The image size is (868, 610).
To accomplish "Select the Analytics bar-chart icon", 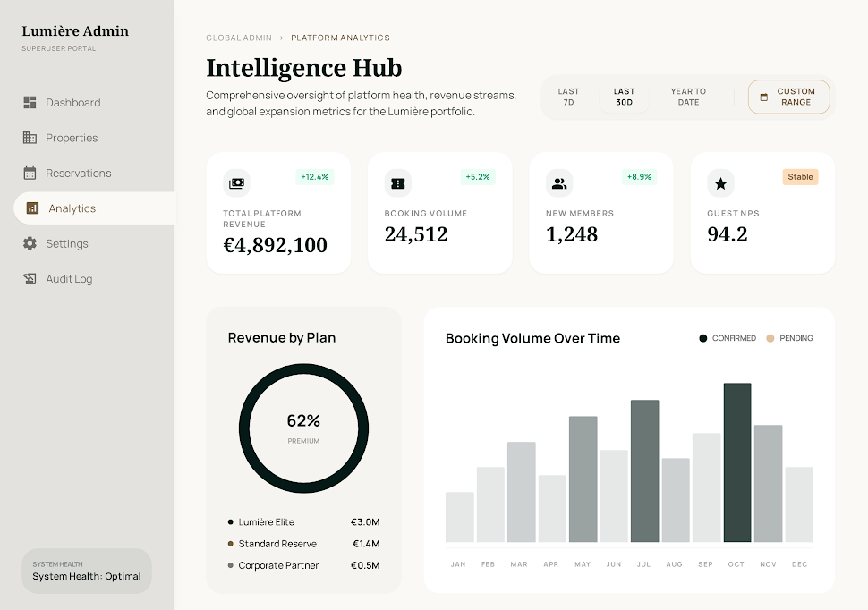I will pos(32,208).
